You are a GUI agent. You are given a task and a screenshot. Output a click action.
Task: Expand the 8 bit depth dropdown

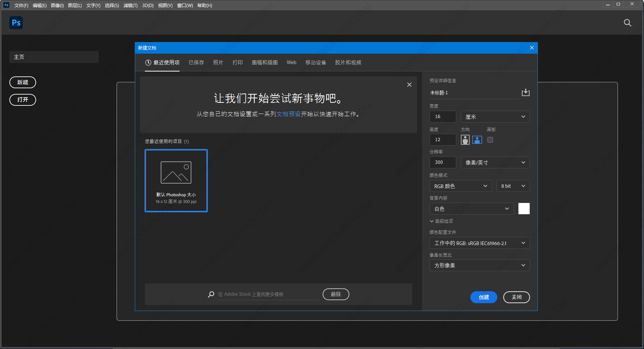coord(513,186)
